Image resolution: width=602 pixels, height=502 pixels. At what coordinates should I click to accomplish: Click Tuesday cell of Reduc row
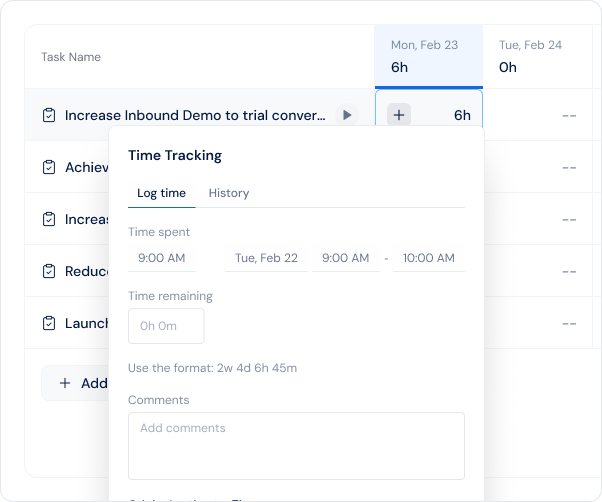(538, 271)
